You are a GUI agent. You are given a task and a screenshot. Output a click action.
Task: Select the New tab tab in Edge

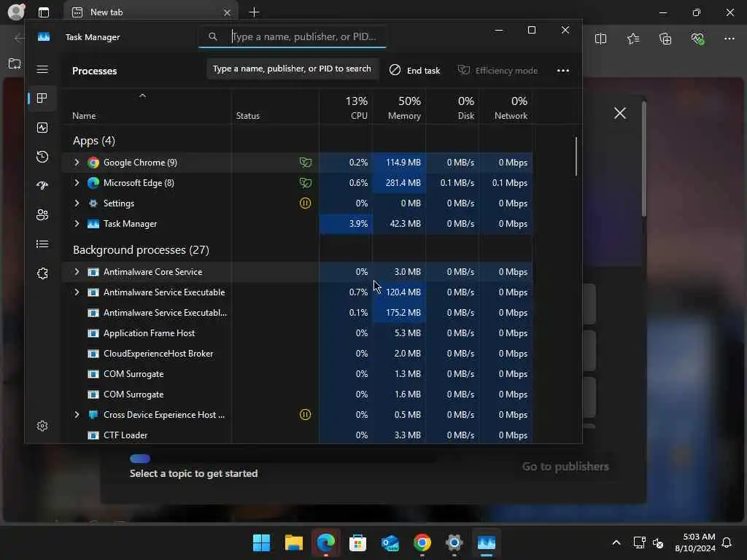(x=151, y=12)
